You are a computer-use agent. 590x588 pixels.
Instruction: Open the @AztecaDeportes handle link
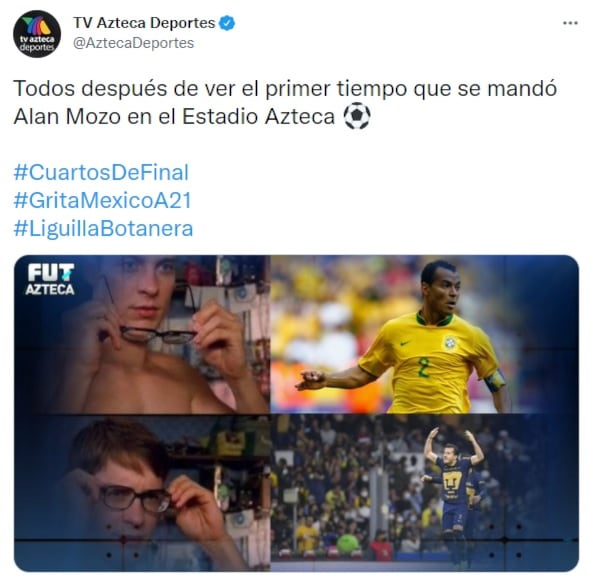[134, 43]
